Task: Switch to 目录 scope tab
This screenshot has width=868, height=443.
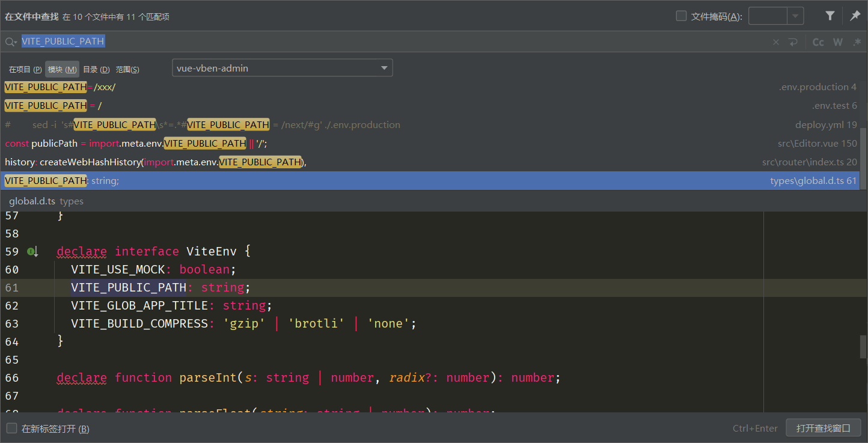Action: [96, 70]
